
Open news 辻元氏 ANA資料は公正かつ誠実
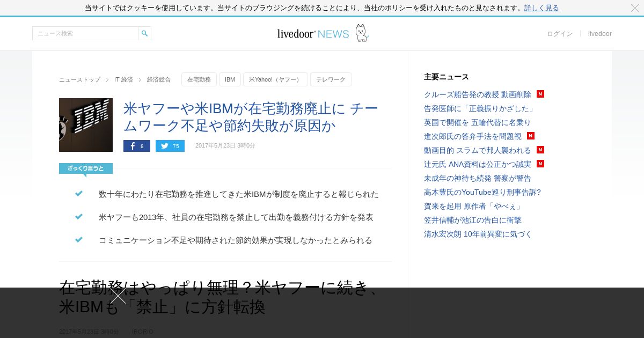[478, 164]
